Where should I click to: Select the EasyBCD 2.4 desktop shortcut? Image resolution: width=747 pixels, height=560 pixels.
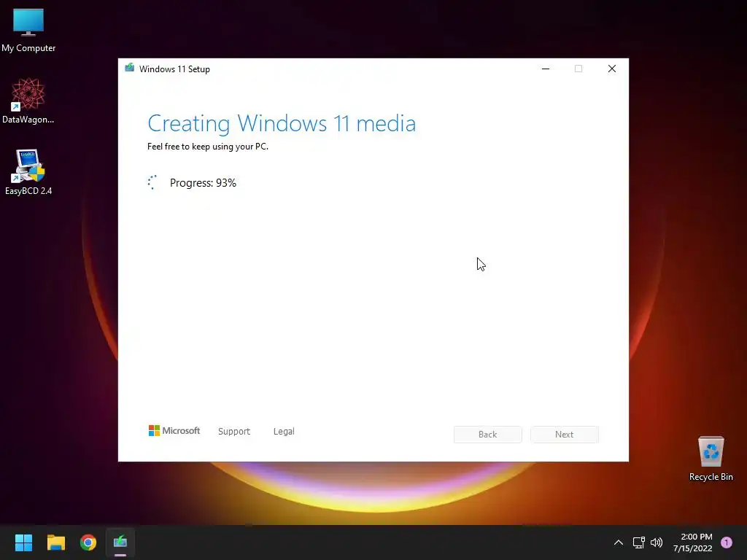click(x=28, y=172)
